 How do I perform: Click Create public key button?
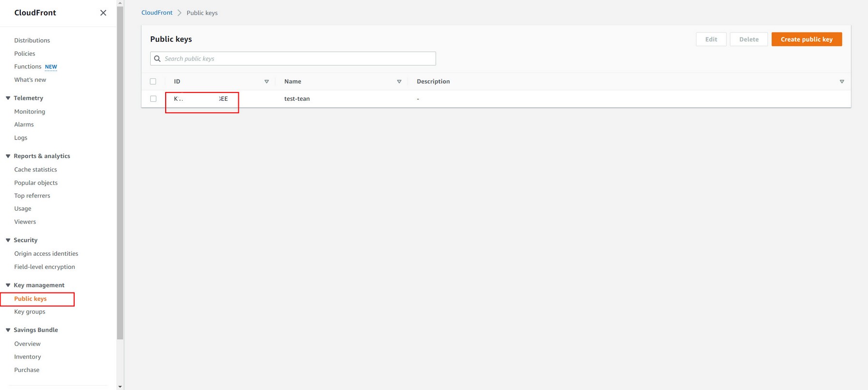point(806,39)
